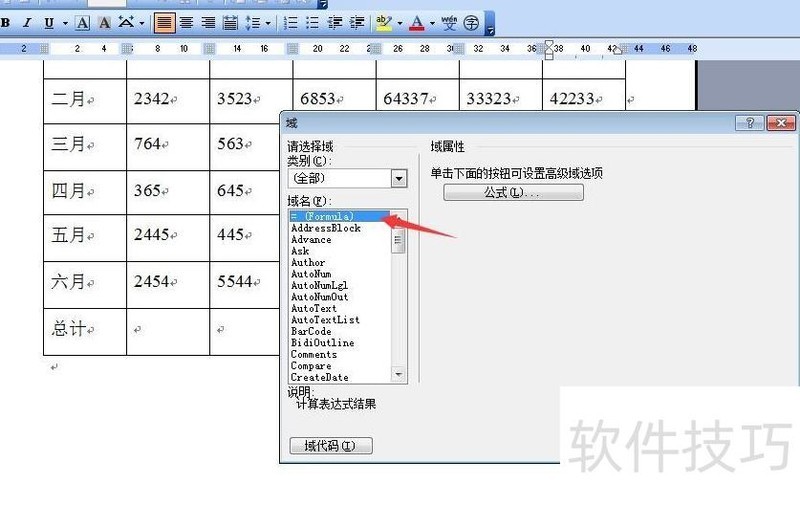Toggle the highlighted Justify alignment button
The width and height of the screenshot is (800, 506).
[164, 23]
